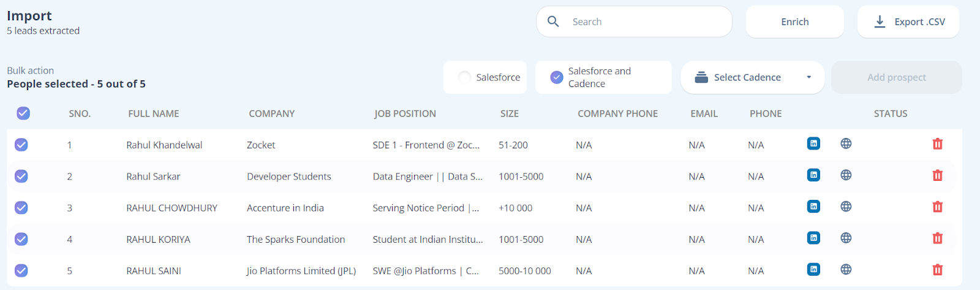Screen dimensions: 980x290
Task: Delete the Rahul Sarkar lead row
Action: [937, 175]
